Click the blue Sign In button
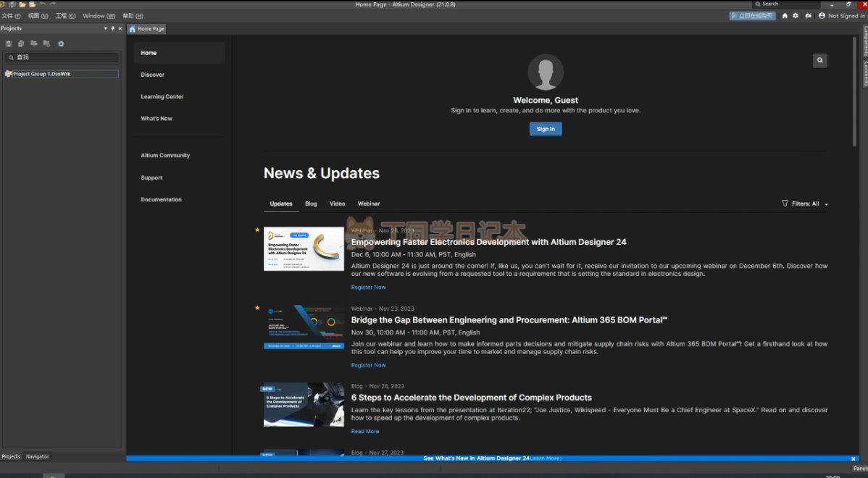The width and height of the screenshot is (868, 478). 546,129
